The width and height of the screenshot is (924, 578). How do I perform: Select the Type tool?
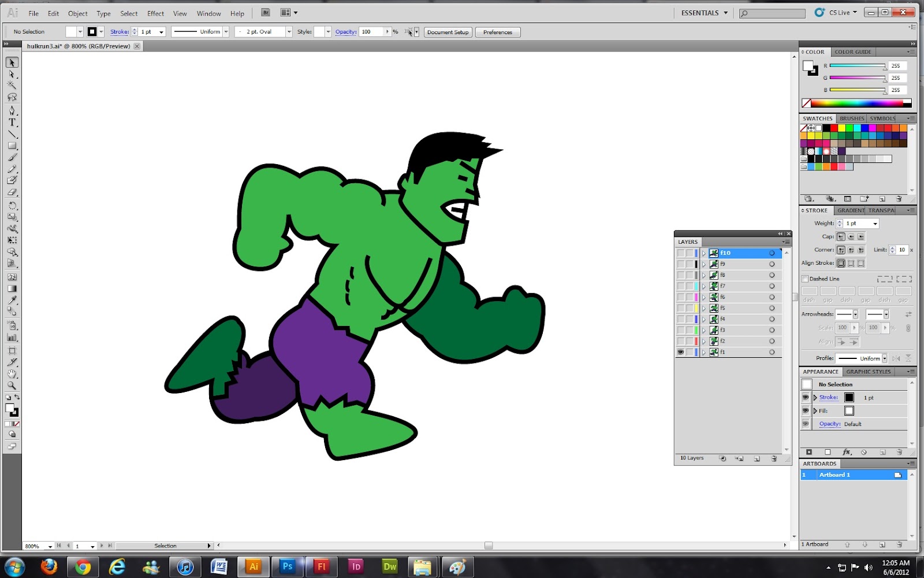(x=12, y=123)
